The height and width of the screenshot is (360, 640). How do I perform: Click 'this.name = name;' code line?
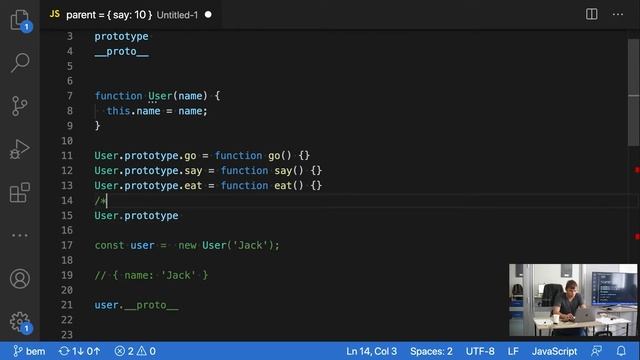[157, 111]
